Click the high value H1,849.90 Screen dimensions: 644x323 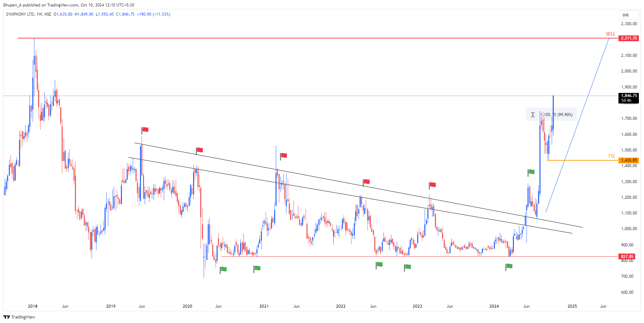tap(84, 14)
